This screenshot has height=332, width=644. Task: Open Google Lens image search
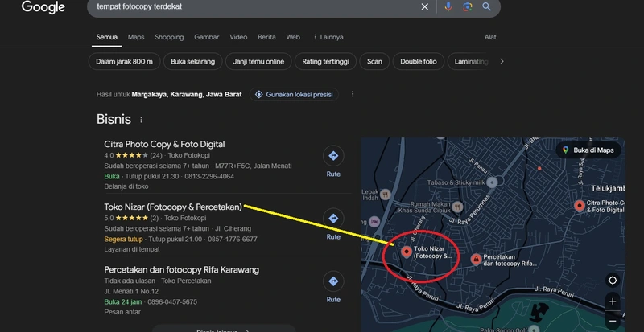468,6
